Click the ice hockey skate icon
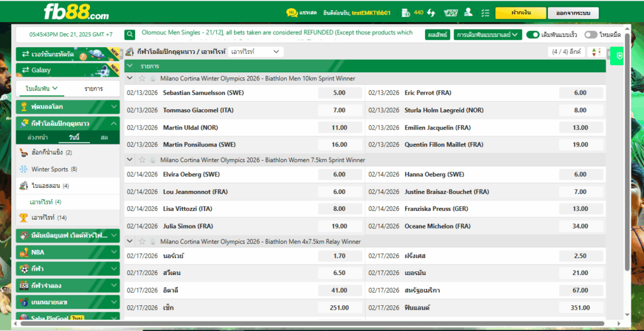 pyautogui.click(x=24, y=153)
